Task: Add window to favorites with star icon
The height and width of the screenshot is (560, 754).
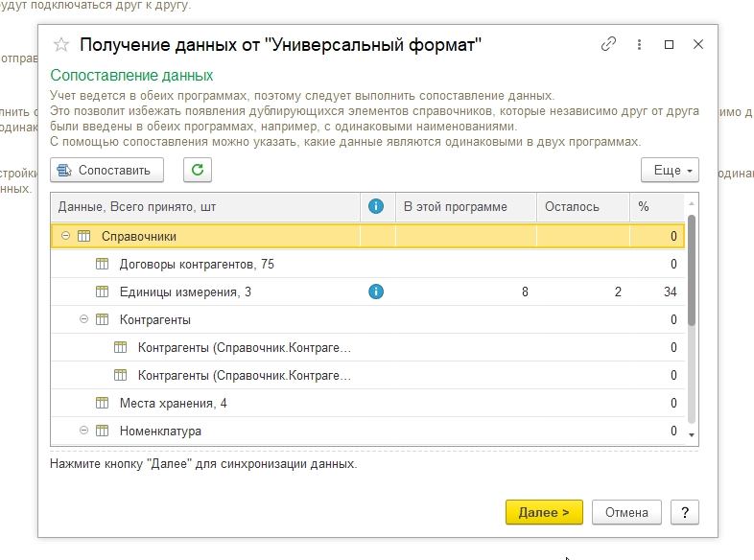Action: (x=61, y=44)
